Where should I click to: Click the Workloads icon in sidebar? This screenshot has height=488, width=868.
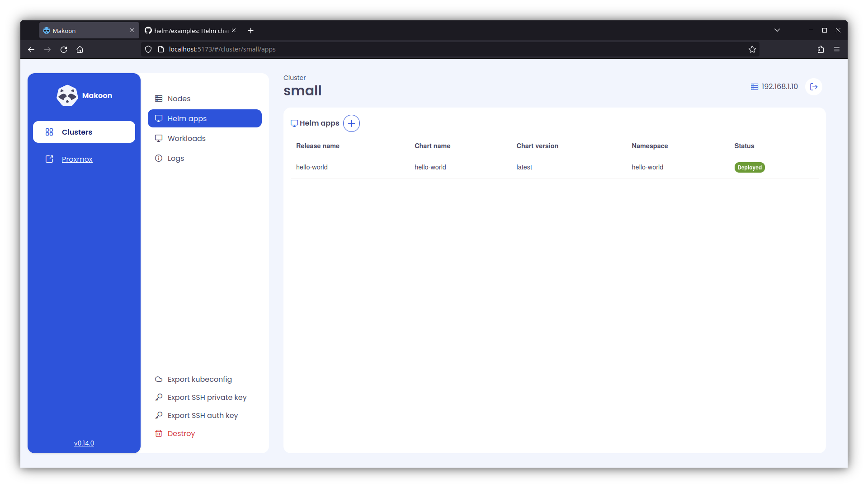pyautogui.click(x=159, y=138)
